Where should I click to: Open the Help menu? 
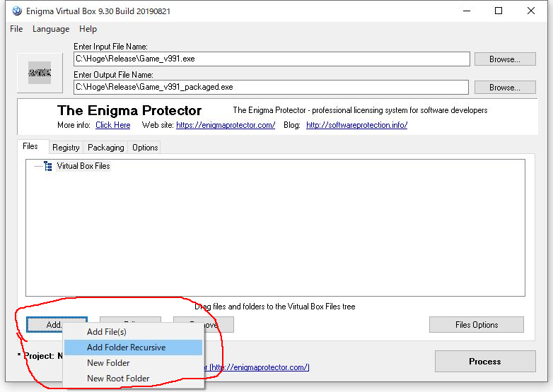[x=88, y=29]
